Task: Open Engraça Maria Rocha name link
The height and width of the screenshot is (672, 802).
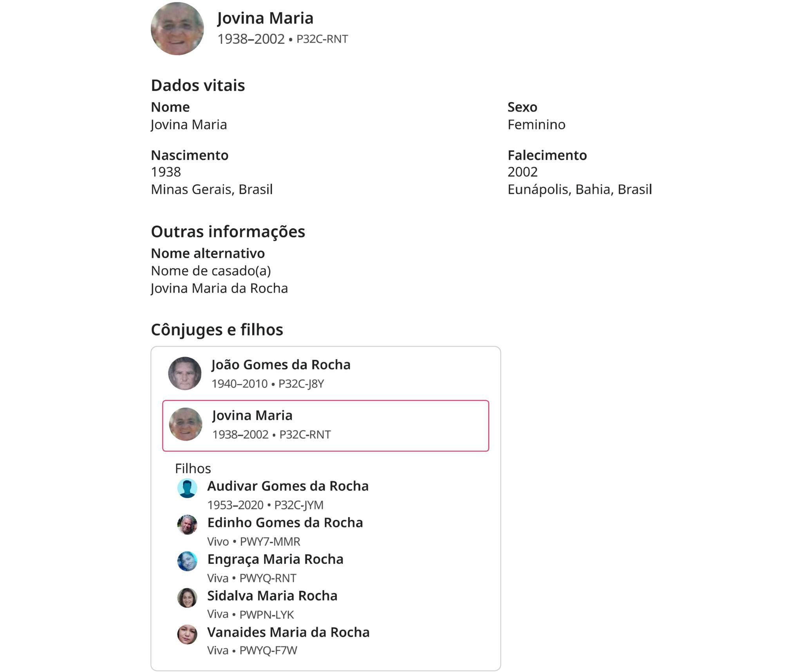Action: (275, 559)
